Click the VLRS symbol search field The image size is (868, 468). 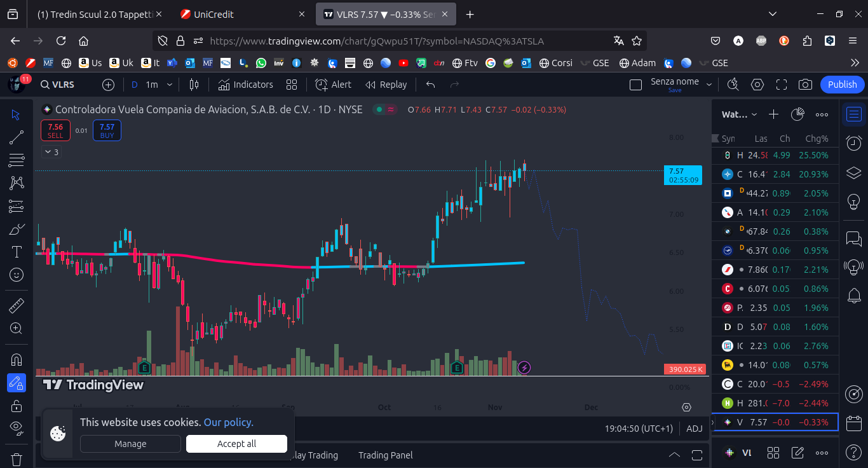click(x=64, y=85)
